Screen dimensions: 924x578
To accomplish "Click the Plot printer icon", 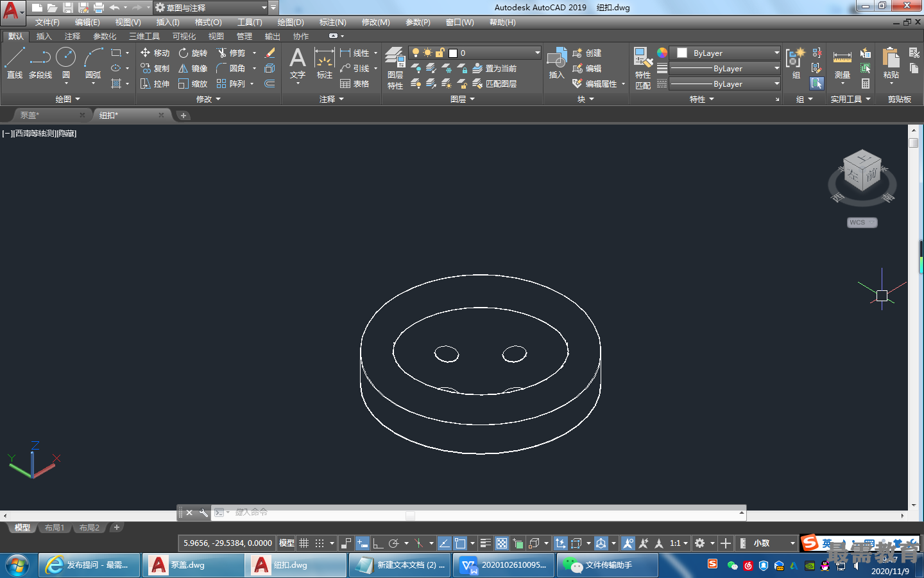I will [99, 8].
